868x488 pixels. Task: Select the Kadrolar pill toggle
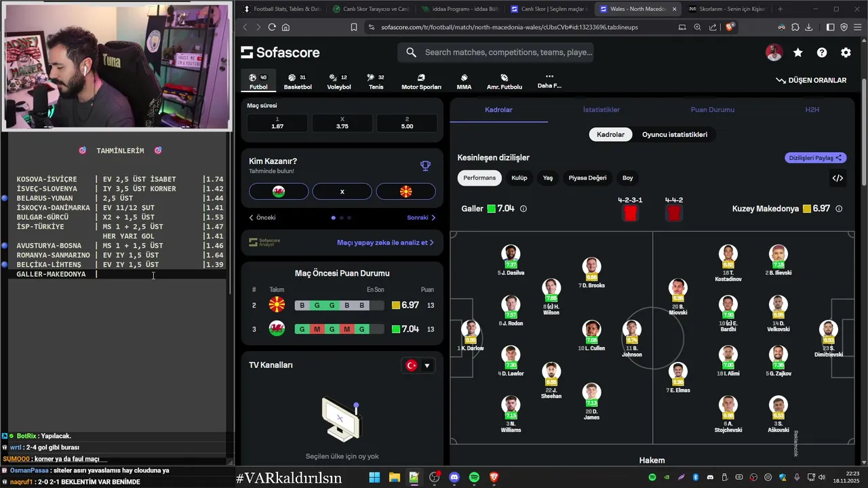coord(610,134)
